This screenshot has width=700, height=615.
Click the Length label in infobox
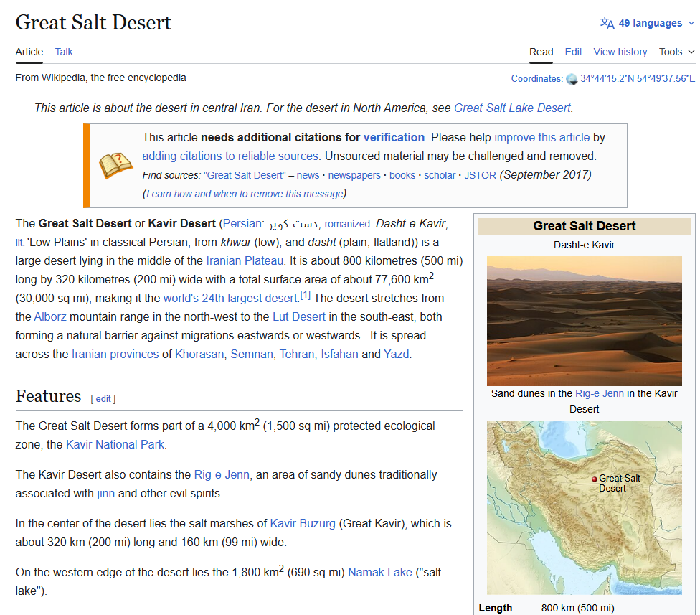point(495,608)
